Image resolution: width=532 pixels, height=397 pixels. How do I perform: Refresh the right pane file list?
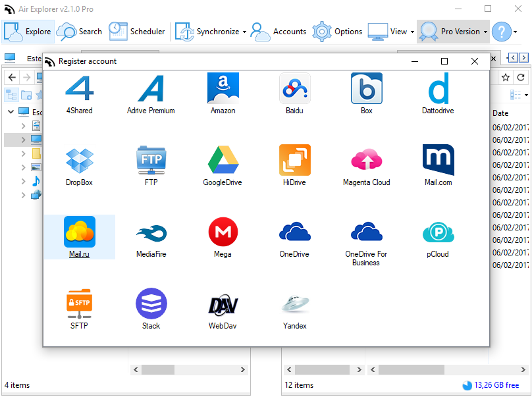[x=520, y=78]
